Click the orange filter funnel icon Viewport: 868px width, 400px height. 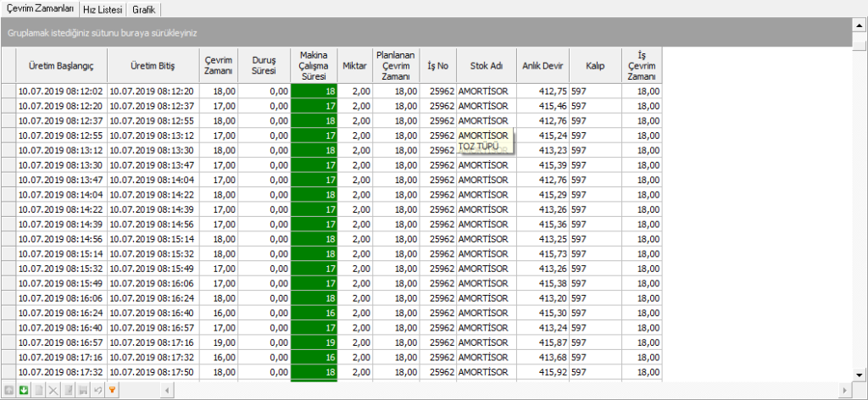coord(112,390)
